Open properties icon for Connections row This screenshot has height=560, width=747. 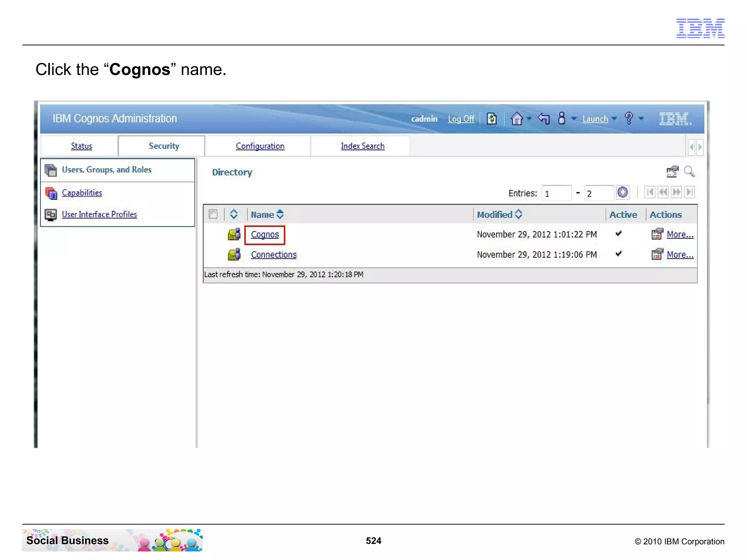click(x=657, y=254)
